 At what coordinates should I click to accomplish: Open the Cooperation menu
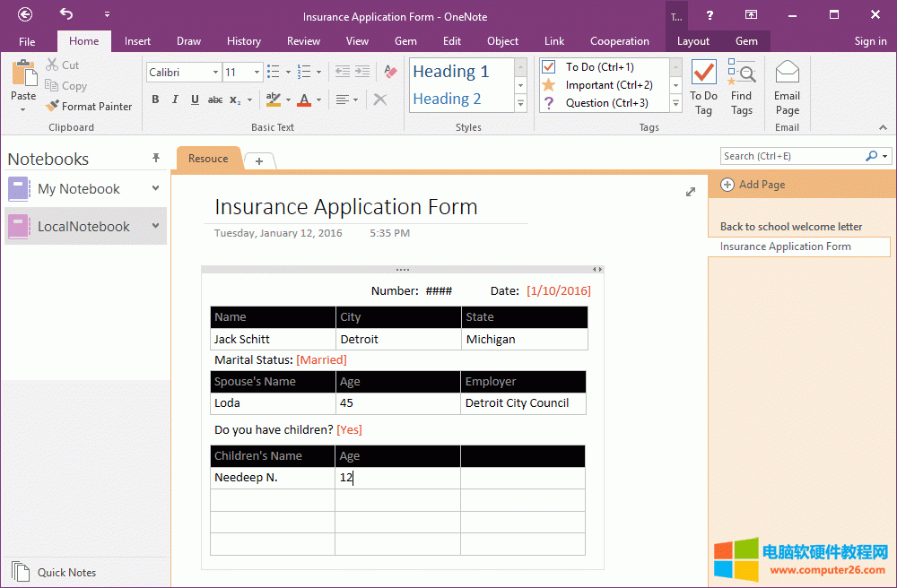point(620,40)
